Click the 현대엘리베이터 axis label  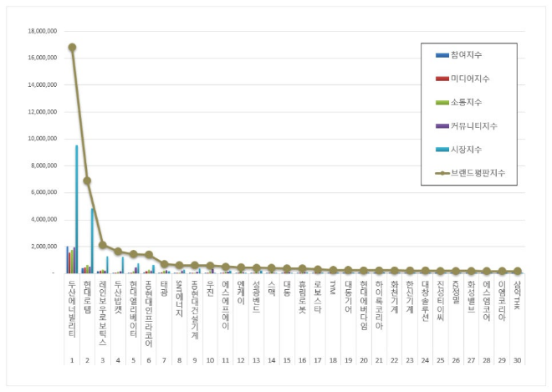[133, 308]
